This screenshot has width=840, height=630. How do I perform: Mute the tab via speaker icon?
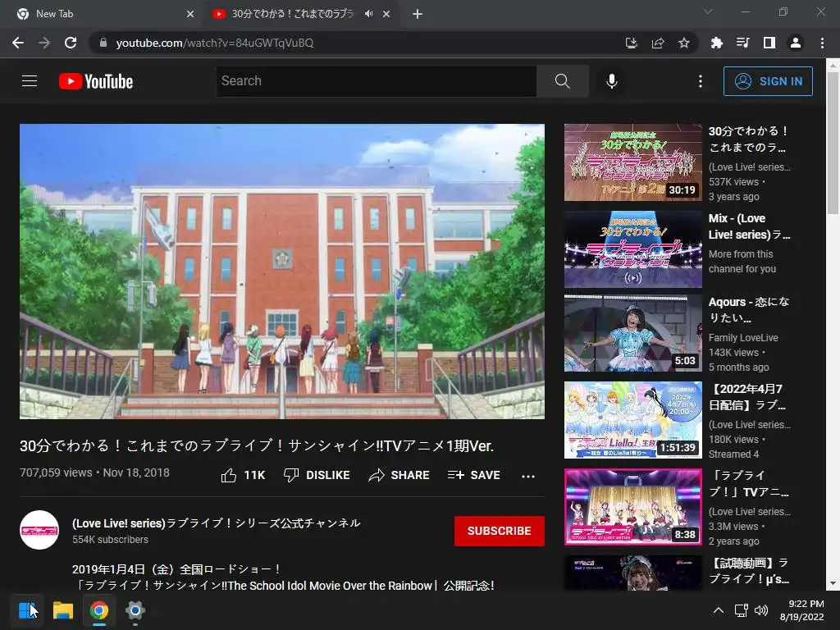click(368, 14)
